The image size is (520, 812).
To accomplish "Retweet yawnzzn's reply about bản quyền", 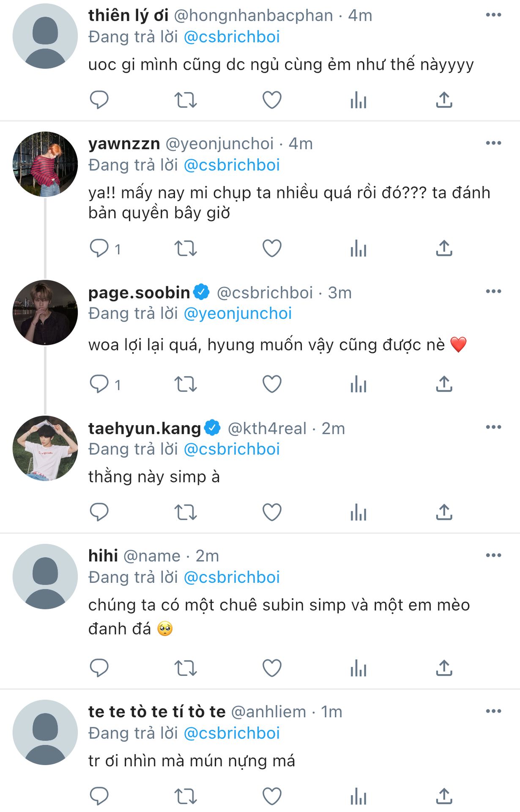I will point(186,249).
